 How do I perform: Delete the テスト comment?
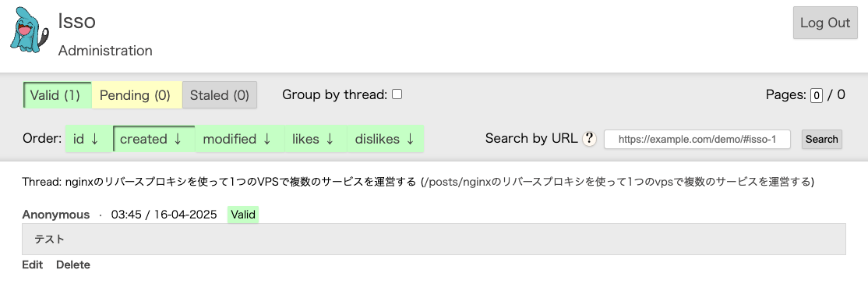(73, 264)
